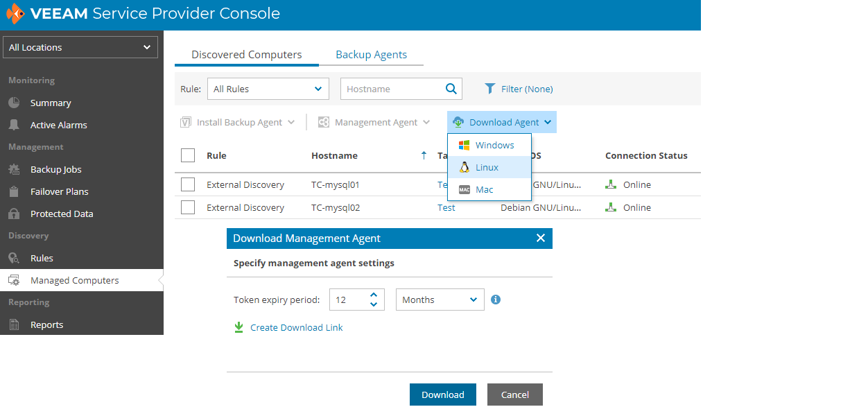The image size is (868, 407).
Task: Click the Managed Computers icon
Action: 14,280
